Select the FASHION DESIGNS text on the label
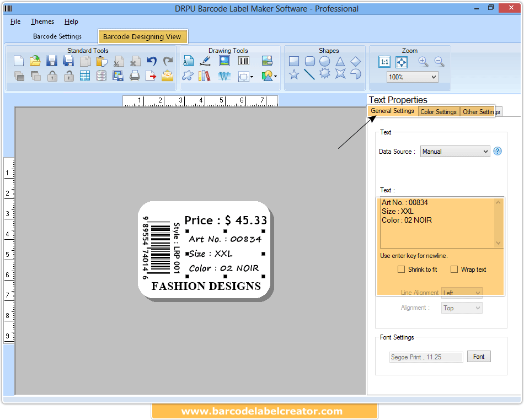 206,286
